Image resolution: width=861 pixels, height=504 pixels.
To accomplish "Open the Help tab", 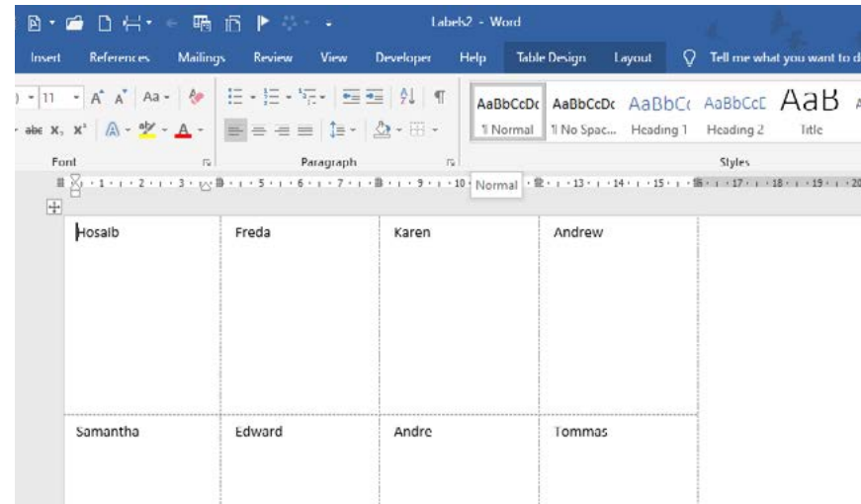I will click(473, 57).
